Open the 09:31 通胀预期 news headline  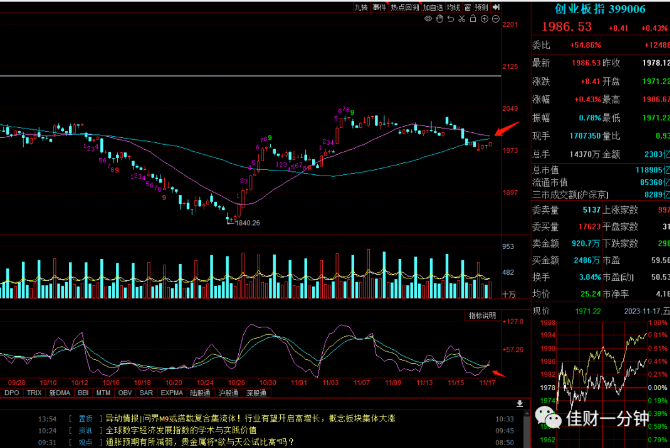(200, 442)
